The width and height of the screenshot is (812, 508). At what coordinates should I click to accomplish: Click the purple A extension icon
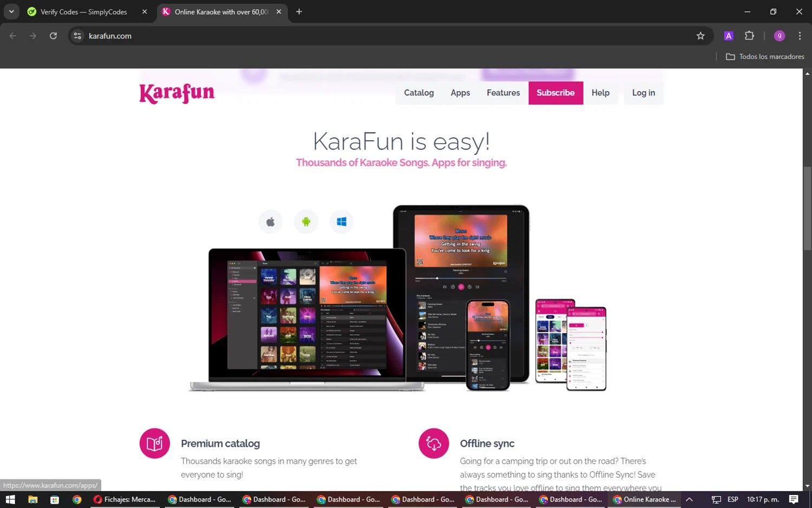pyautogui.click(x=729, y=36)
